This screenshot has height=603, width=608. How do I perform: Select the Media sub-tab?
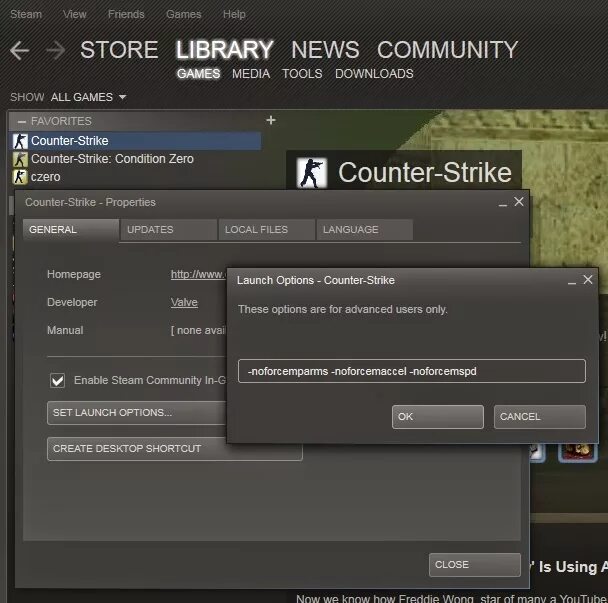click(251, 74)
